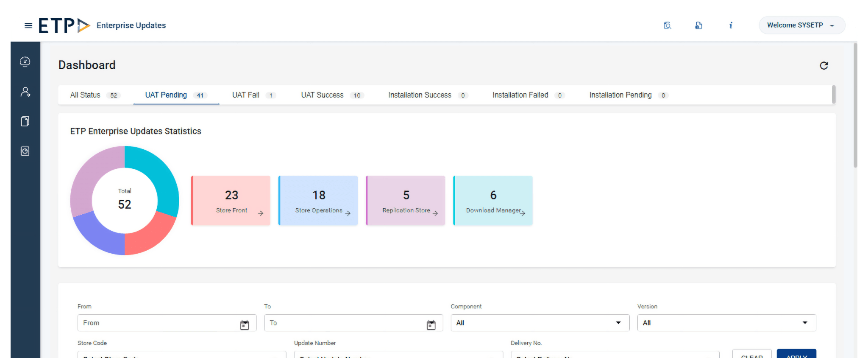Image resolution: width=868 pixels, height=358 pixels.
Task: Click into the From date field
Action: [x=157, y=323]
